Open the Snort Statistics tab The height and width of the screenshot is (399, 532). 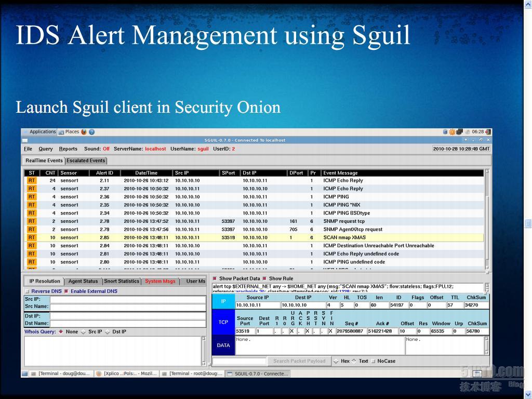(122, 281)
